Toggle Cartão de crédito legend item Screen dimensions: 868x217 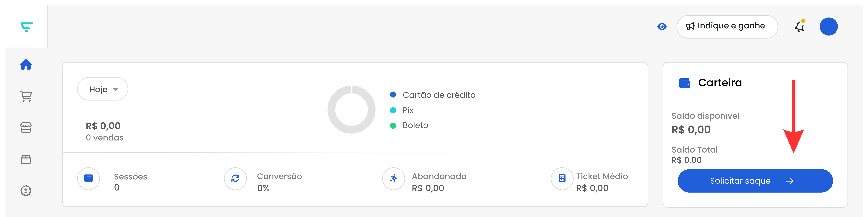[x=433, y=95]
